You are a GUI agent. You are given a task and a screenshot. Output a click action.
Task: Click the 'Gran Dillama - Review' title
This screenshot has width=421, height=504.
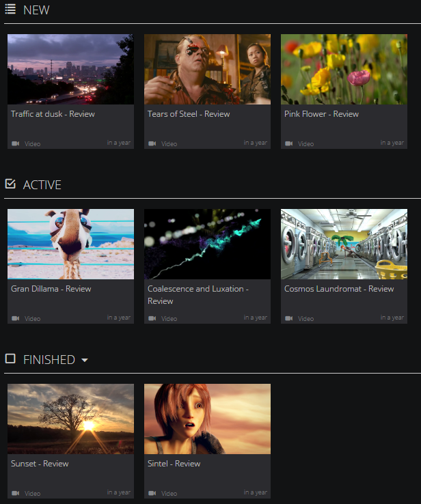(51, 289)
